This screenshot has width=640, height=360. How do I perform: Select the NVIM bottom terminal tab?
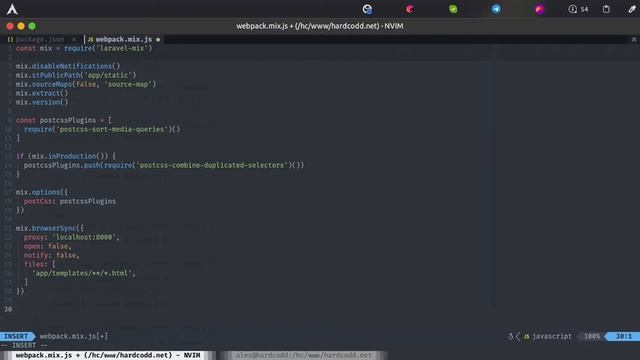coord(108,355)
